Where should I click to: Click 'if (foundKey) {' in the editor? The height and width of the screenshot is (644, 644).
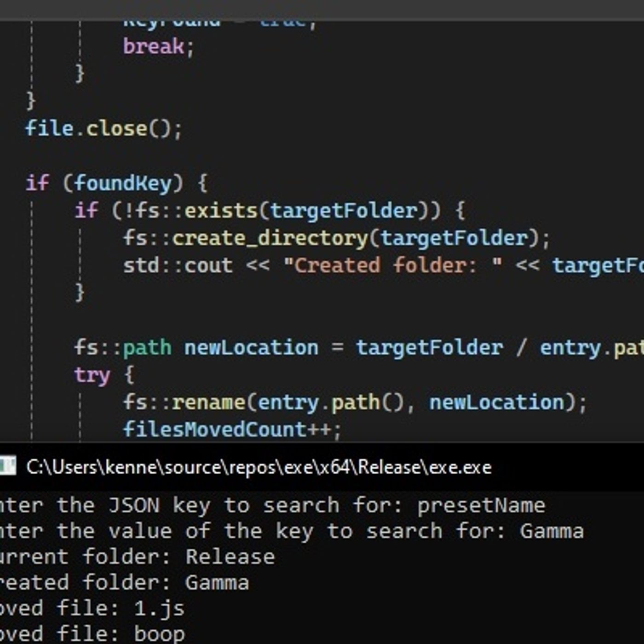tap(117, 183)
